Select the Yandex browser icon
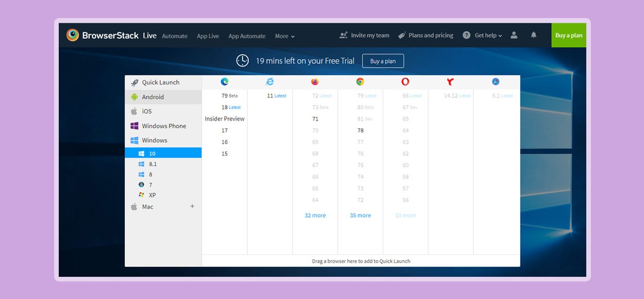 point(450,81)
